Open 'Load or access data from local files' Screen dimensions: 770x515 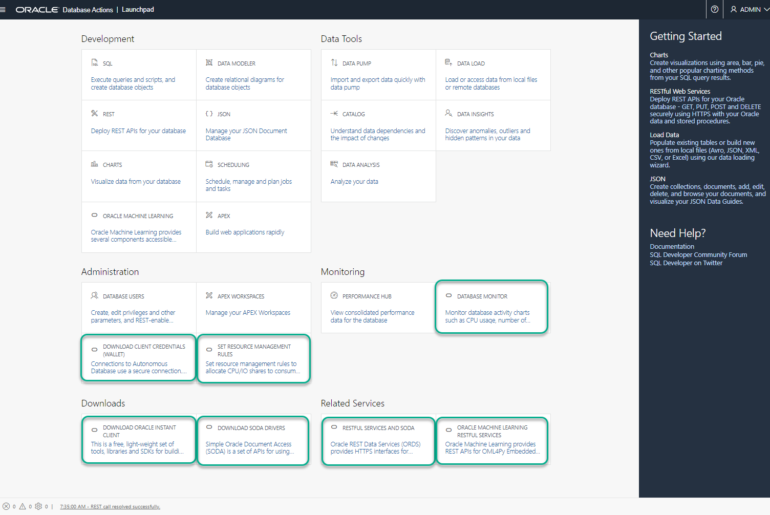tap(491, 83)
